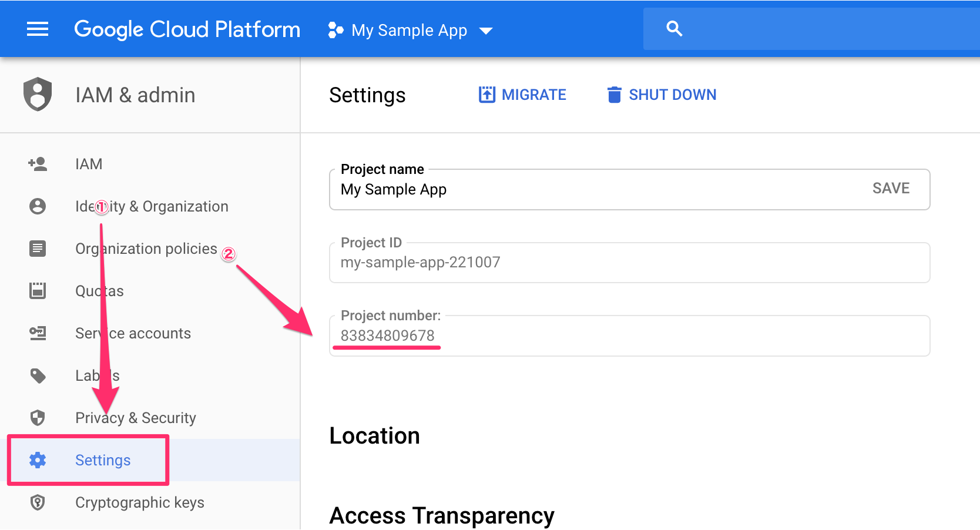Open the My Sample App project selector

(x=410, y=30)
